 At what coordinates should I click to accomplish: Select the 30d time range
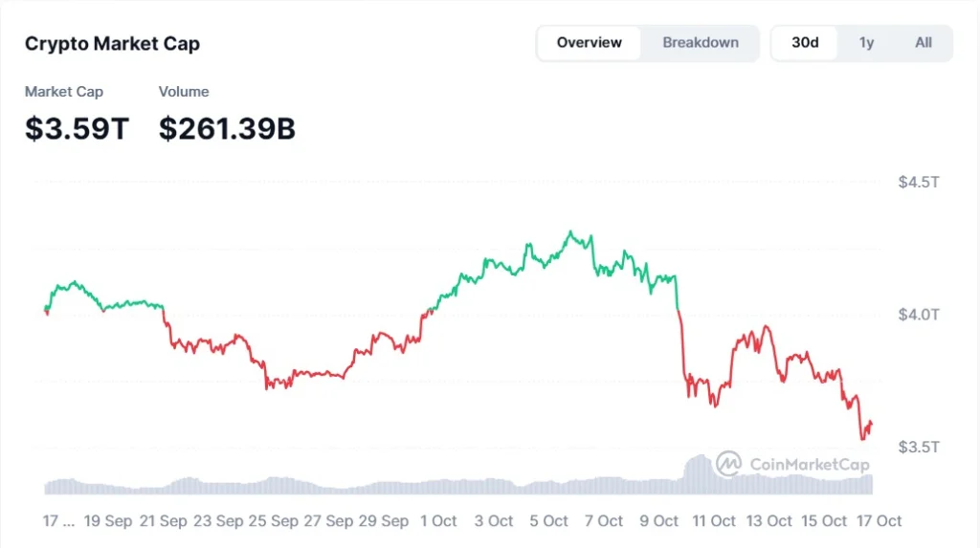(805, 43)
